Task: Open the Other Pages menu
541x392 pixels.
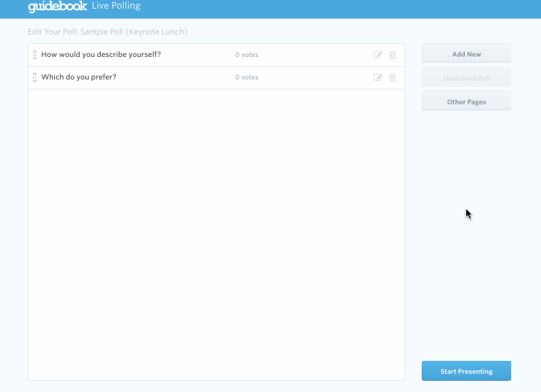Action: [466, 101]
